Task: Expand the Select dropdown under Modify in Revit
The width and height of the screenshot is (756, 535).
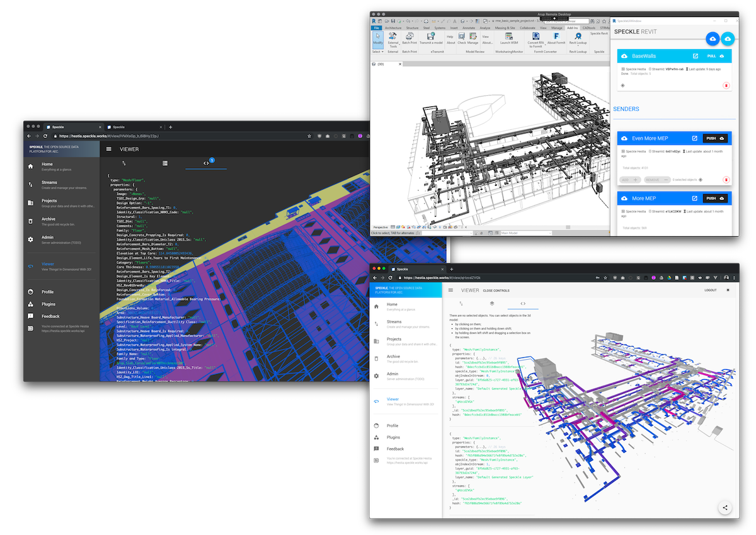Action: [x=378, y=52]
